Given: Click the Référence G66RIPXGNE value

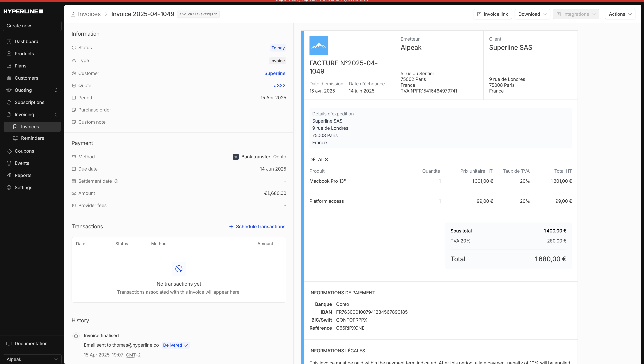Looking at the screenshot, I should [x=350, y=328].
